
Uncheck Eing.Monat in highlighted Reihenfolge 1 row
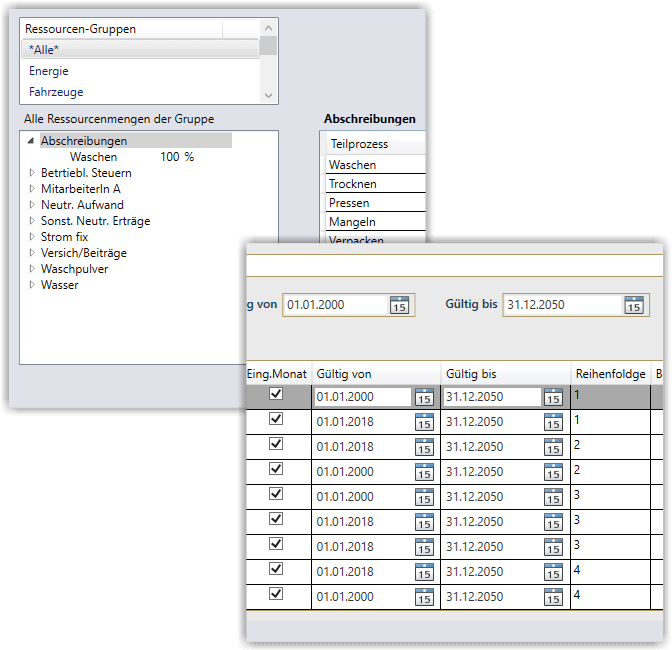276,393
